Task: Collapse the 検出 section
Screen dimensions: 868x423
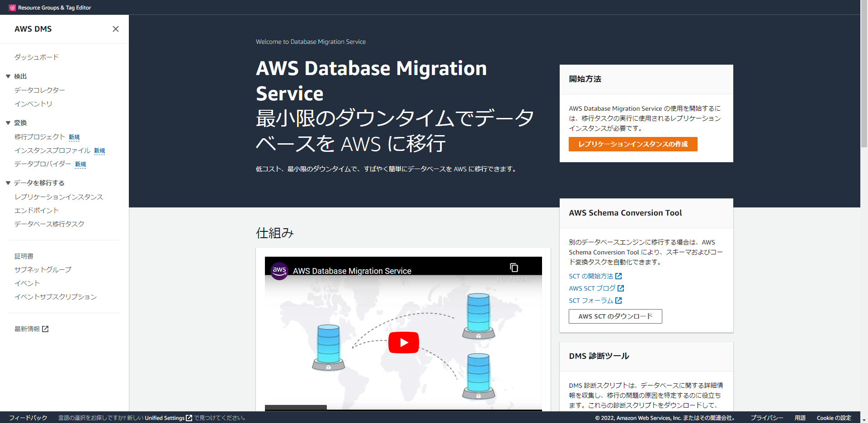Action: [8, 76]
